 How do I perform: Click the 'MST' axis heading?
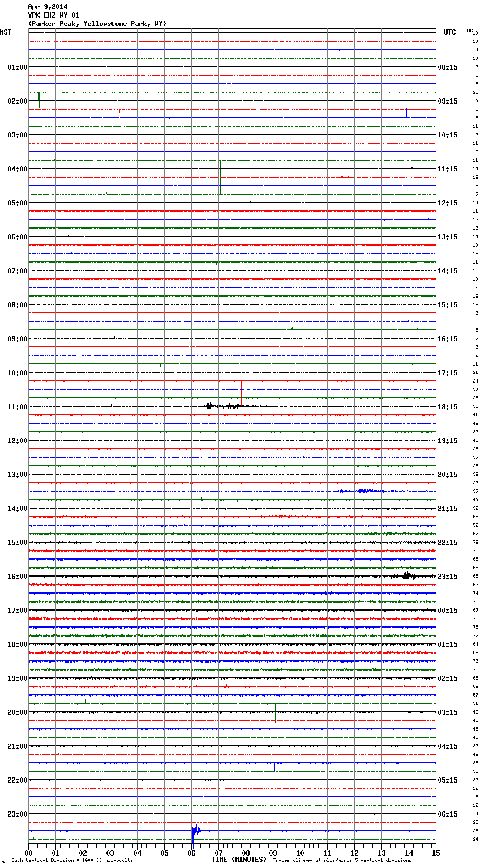click(6, 32)
